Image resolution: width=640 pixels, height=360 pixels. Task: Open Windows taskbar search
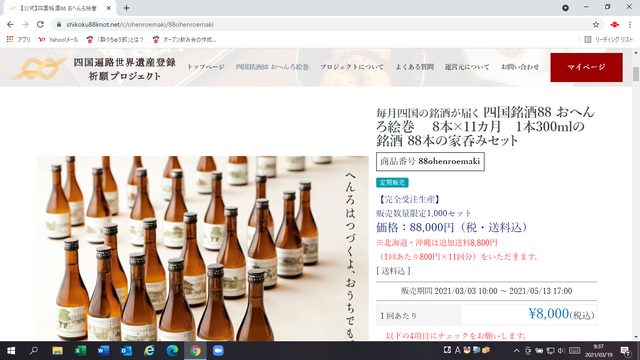pyautogui.click(x=34, y=351)
